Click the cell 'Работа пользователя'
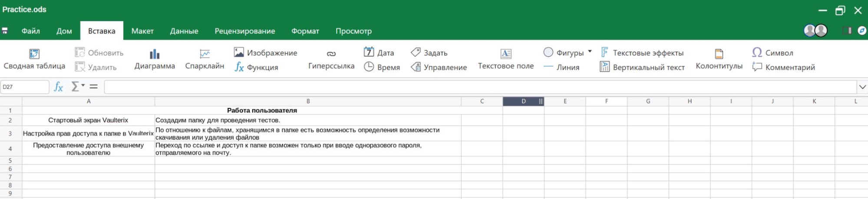868x199 pixels. click(x=262, y=111)
